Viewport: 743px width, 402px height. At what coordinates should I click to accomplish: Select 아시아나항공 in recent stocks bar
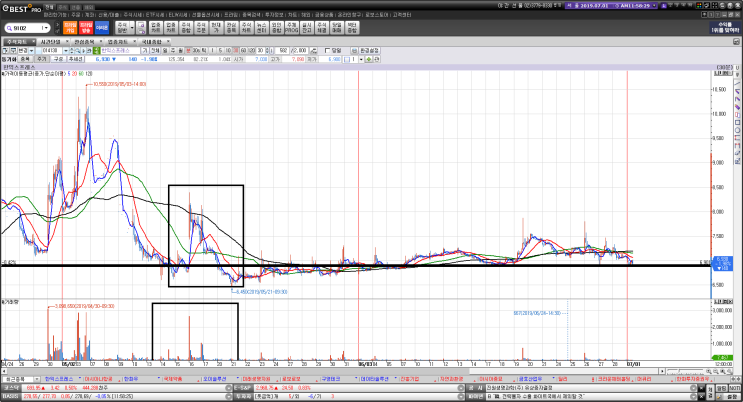click(99, 379)
